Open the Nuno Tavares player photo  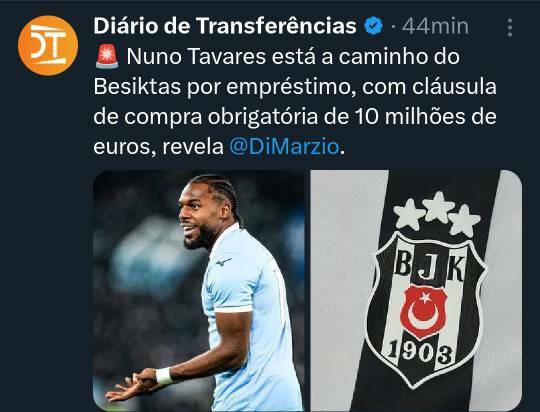pos(199,290)
